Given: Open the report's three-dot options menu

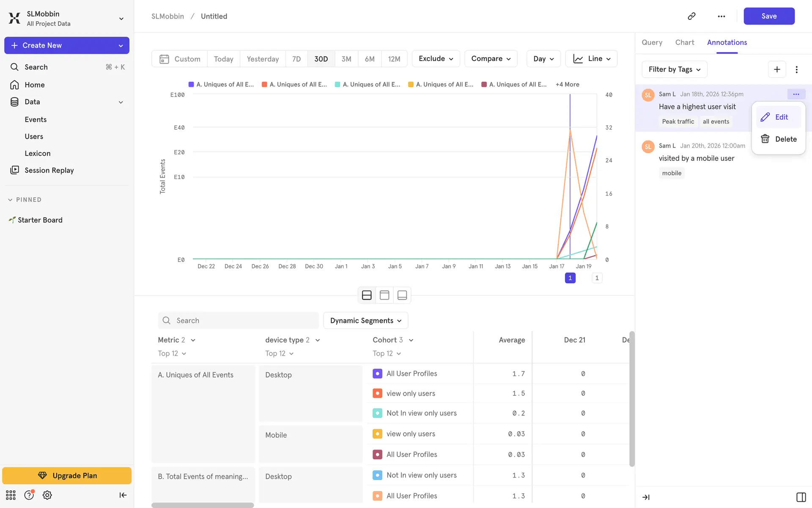Looking at the screenshot, I should click(x=721, y=16).
